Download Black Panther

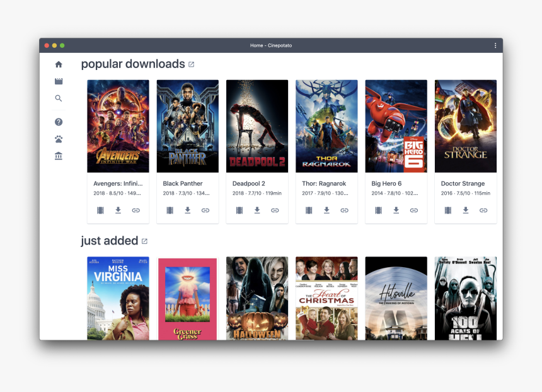tap(187, 210)
